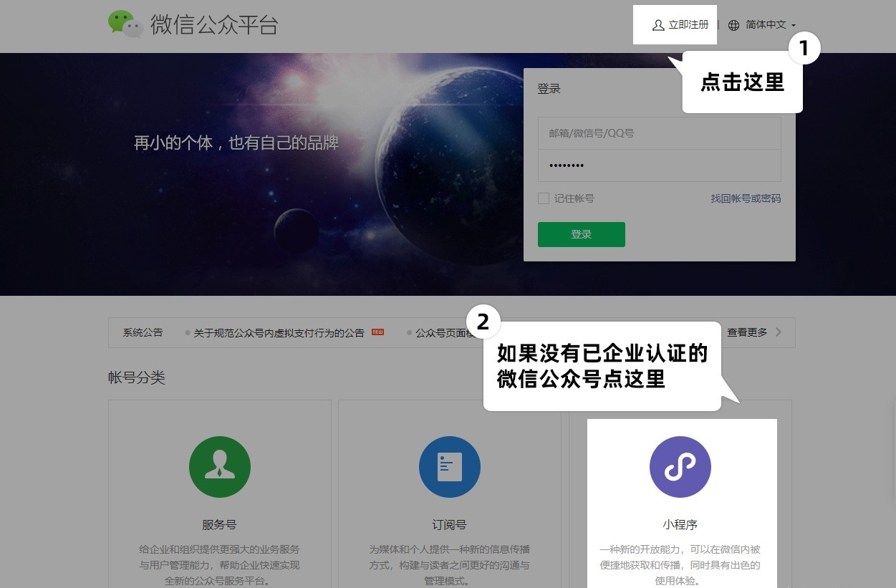Click the user icon beside 立即注册

point(658,25)
